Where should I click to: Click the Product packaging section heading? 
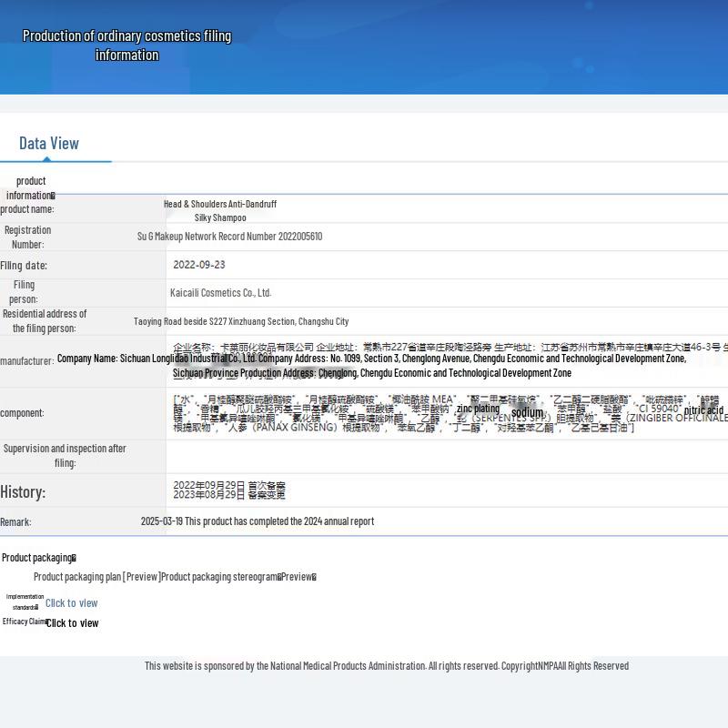[38, 558]
